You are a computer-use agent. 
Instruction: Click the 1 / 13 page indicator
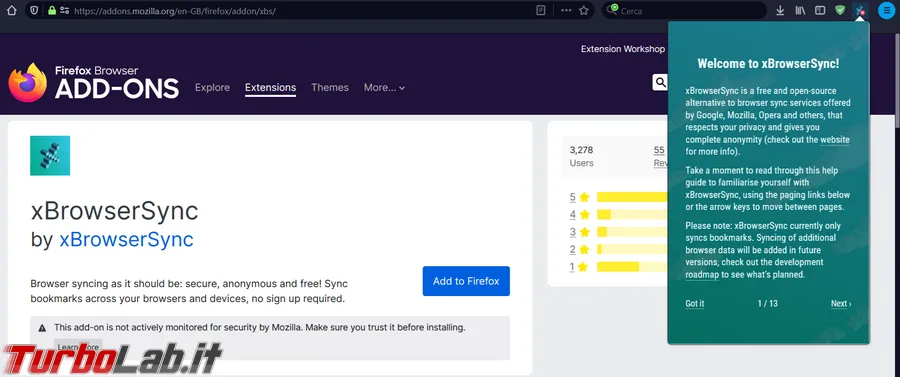[x=767, y=304]
